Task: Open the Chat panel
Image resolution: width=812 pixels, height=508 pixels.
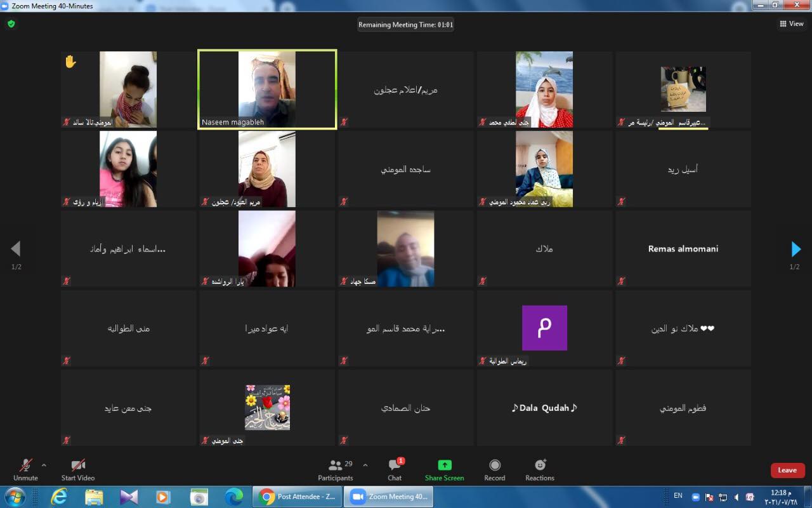Action: [x=395, y=470]
